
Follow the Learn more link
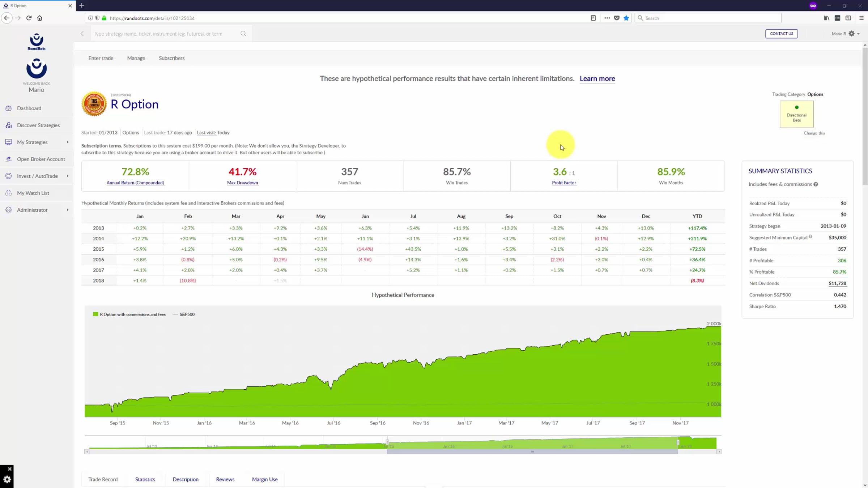[597, 78]
